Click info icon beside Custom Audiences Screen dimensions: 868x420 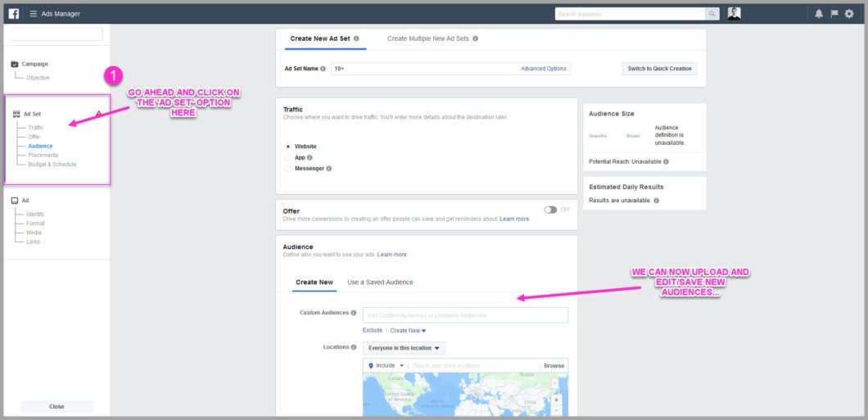pyautogui.click(x=353, y=313)
